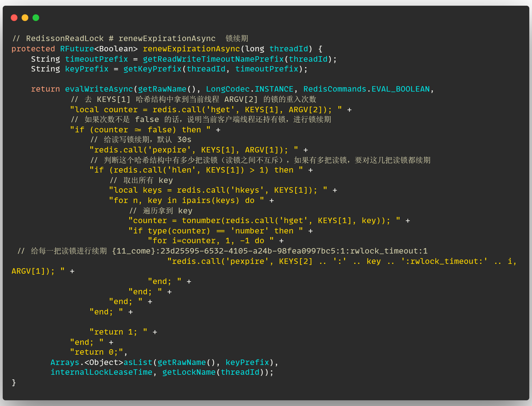Click the getKeyPrefix method call
Screen dimensions: 532x406
tap(152, 69)
